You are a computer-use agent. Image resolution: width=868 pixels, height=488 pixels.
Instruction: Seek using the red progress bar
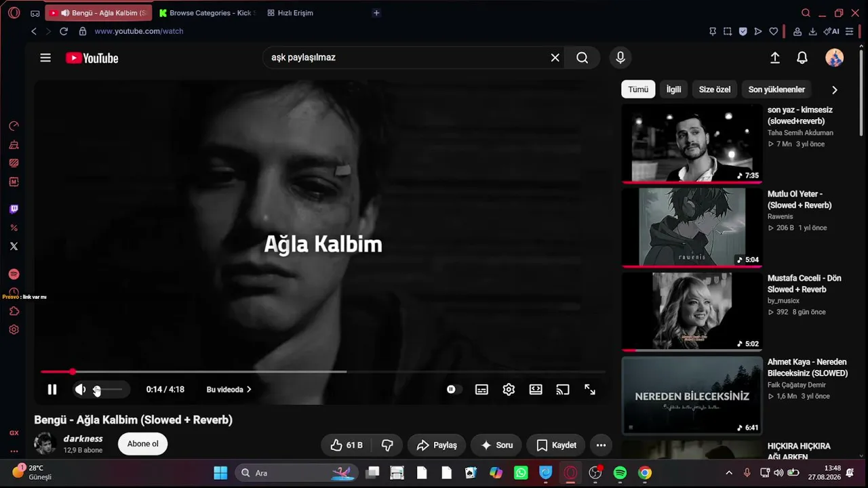(323, 371)
